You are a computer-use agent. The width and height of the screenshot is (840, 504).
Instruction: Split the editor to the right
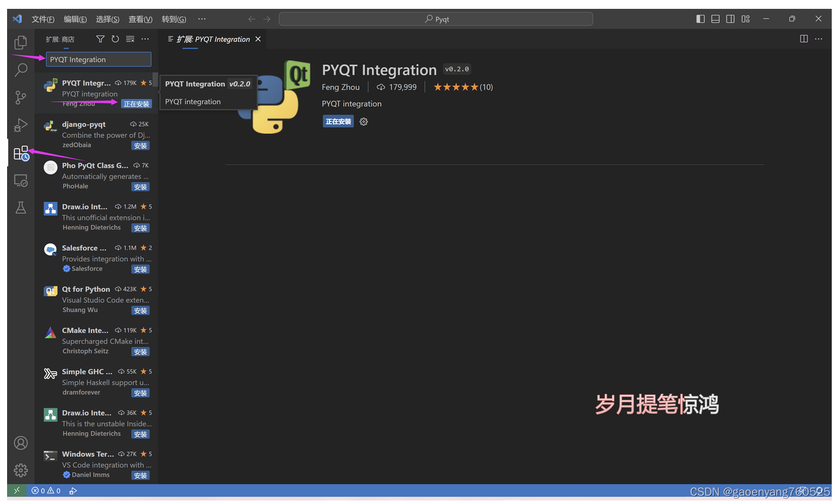[803, 39]
